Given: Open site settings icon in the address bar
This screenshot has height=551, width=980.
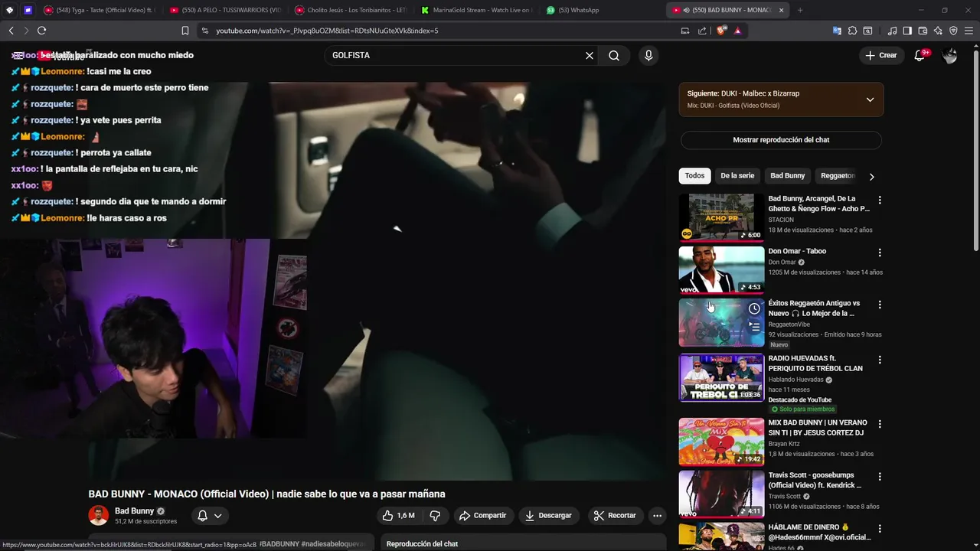Looking at the screenshot, I should (204, 31).
